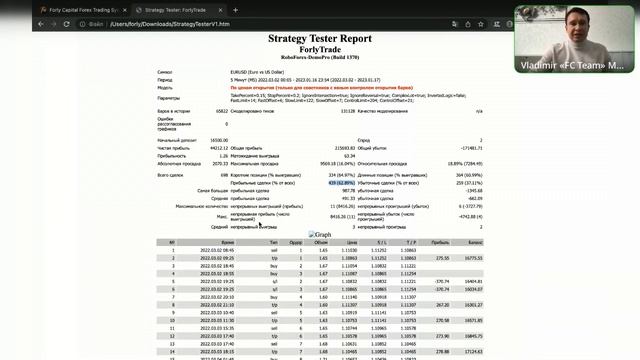Open the site info icon beside the address
Screen dimensions: 640x360
(x=82, y=24)
